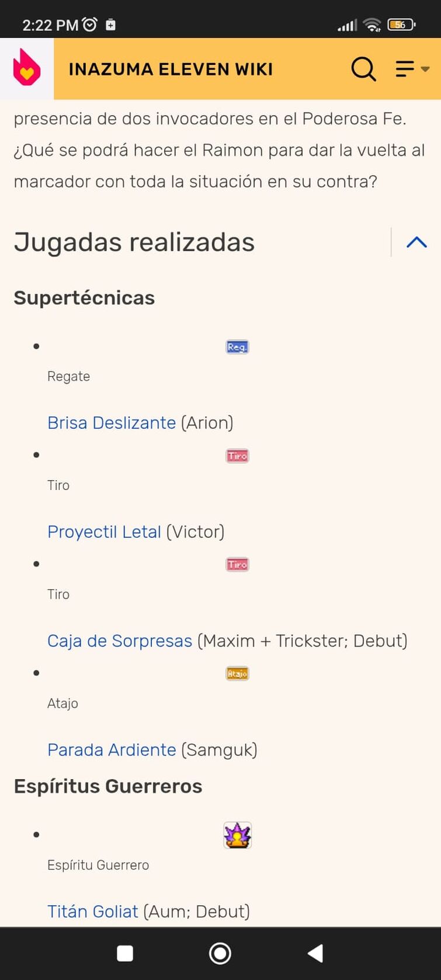Tap the Jugadas realizadas heading
Screen dimensions: 441x980
pos(134,242)
